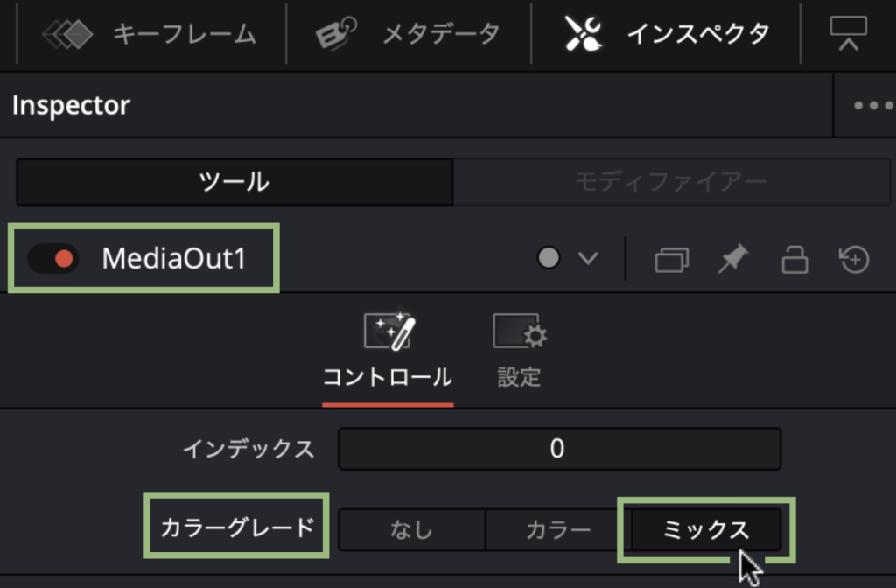Image resolution: width=896 pixels, height=588 pixels.
Task: Click the インデックス value field
Action: pyautogui.click(x=559, y=449)
